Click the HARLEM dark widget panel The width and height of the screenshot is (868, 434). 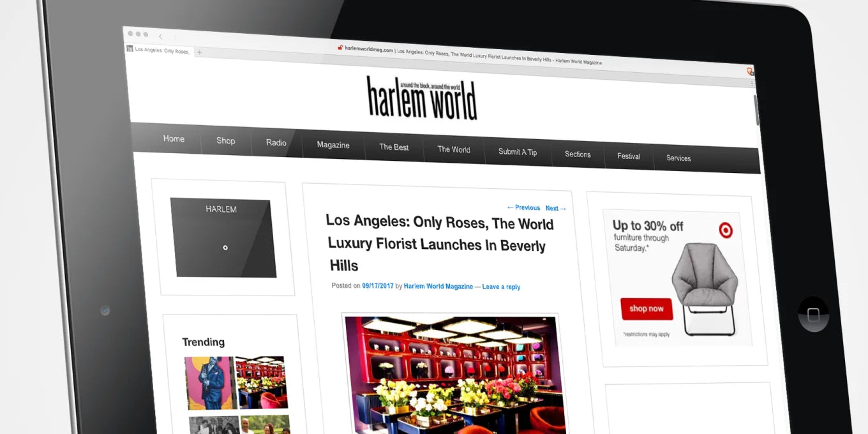223,237
